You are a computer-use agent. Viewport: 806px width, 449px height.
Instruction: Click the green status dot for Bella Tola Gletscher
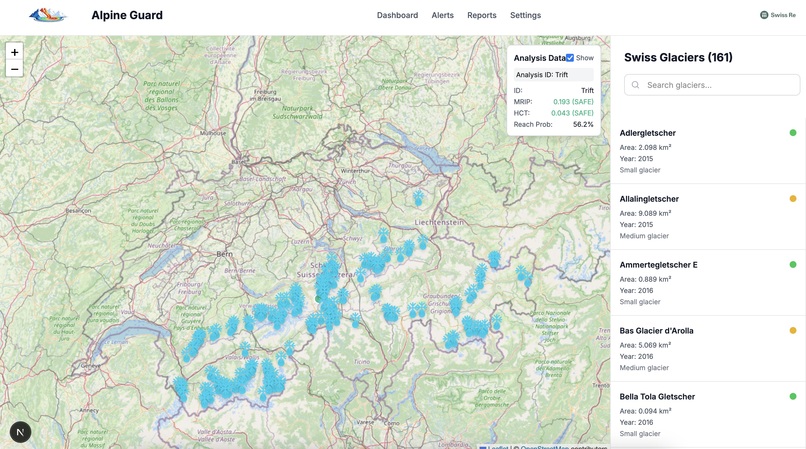(793, 396)
